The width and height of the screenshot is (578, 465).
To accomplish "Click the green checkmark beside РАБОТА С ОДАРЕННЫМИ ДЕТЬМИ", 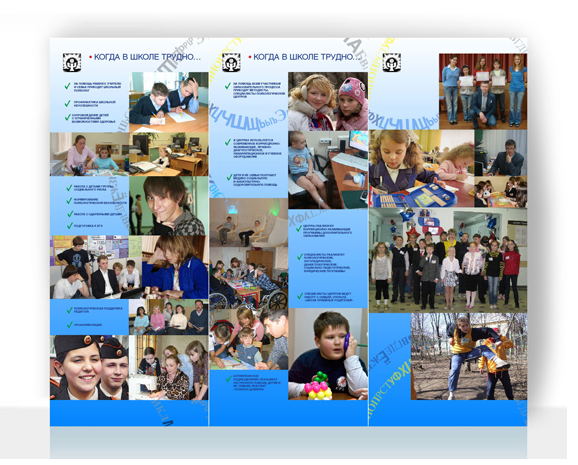I will pyautogui.click(x=70, y=214).
